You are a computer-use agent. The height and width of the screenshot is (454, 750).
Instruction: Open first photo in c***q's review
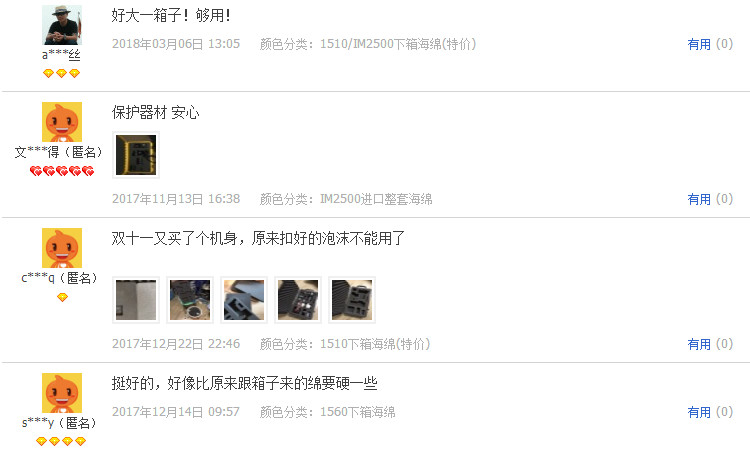[x=136, y=300]
